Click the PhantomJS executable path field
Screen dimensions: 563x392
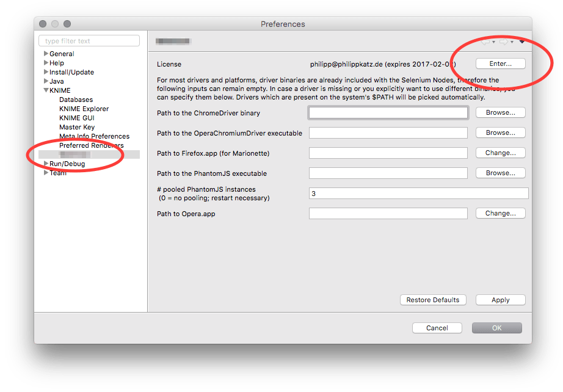388,173
